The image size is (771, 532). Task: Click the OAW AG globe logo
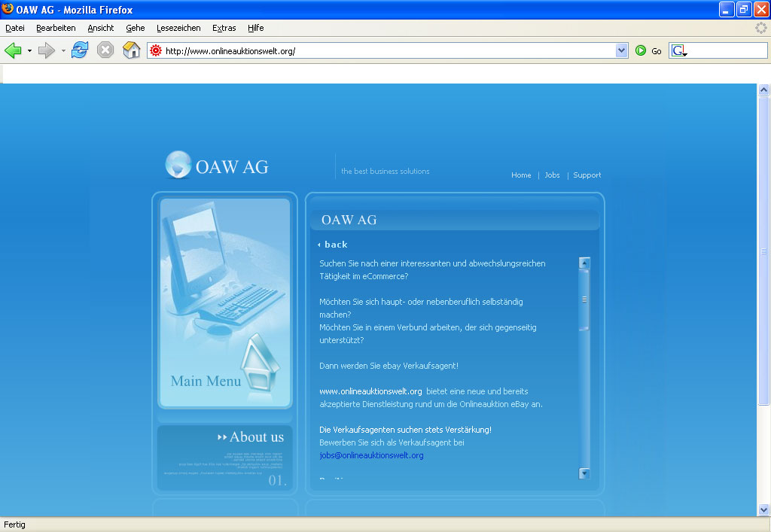(178, 165)
